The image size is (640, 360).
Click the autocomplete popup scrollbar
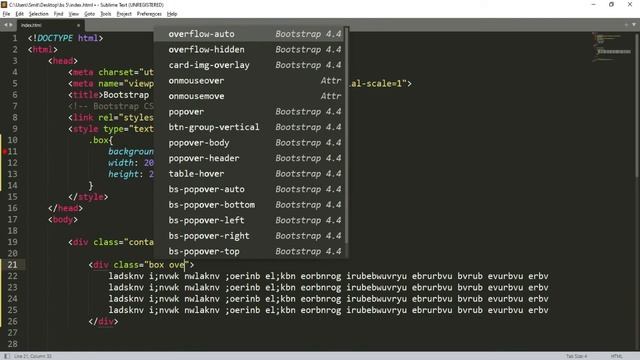tap(347, 135)
